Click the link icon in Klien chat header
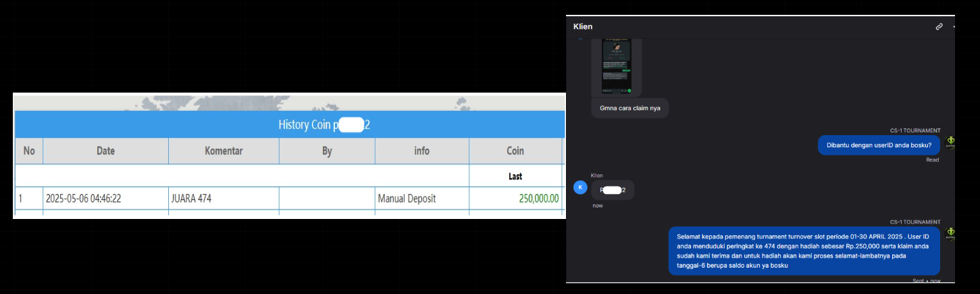Viewport: 980px width, 294px height. click(939, 27)
